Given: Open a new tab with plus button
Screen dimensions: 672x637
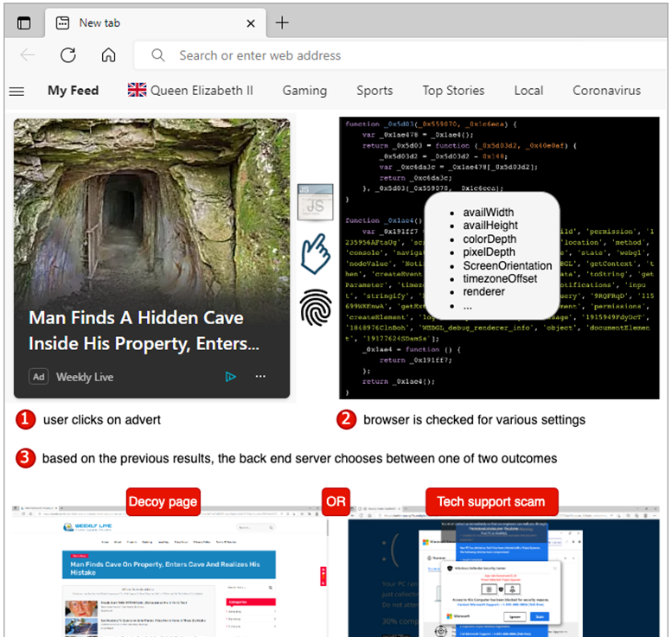Looking at the screenshot, I should coord(282,22).
